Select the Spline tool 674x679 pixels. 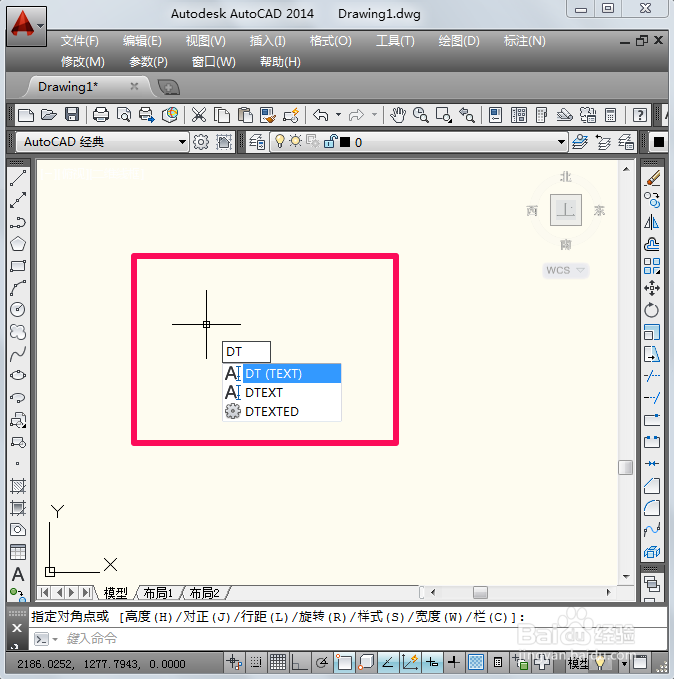(18, 354)
